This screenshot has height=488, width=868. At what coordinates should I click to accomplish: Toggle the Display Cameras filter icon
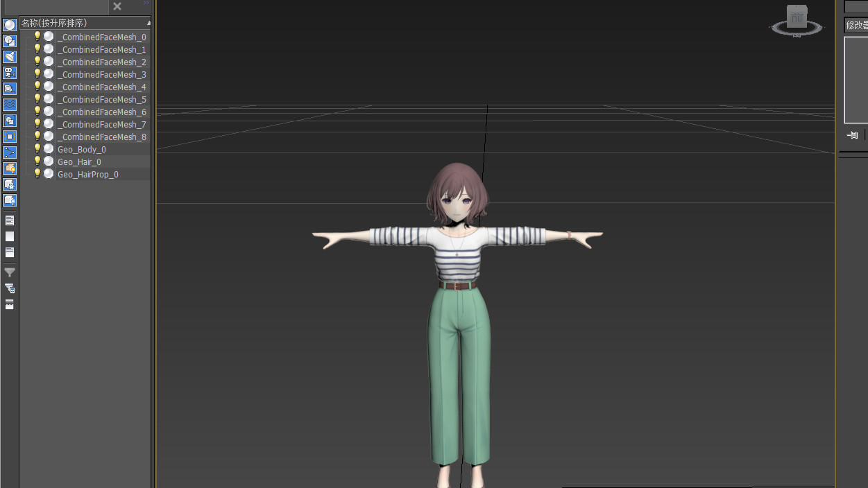(10, 73)
